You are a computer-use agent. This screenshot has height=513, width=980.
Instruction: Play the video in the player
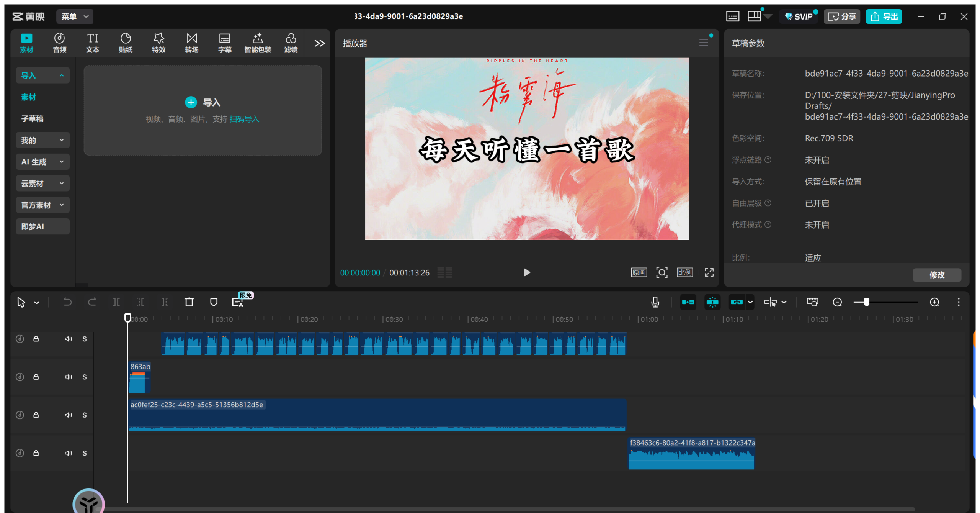(x=527, y=272)
